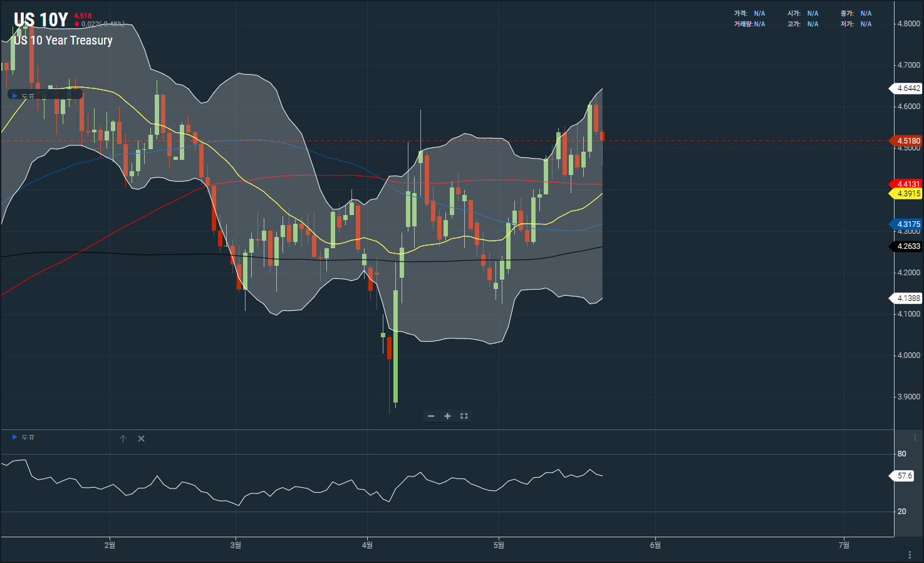Open lower panel options dots on right
The image size is (924, 563).
pos(915,438)
